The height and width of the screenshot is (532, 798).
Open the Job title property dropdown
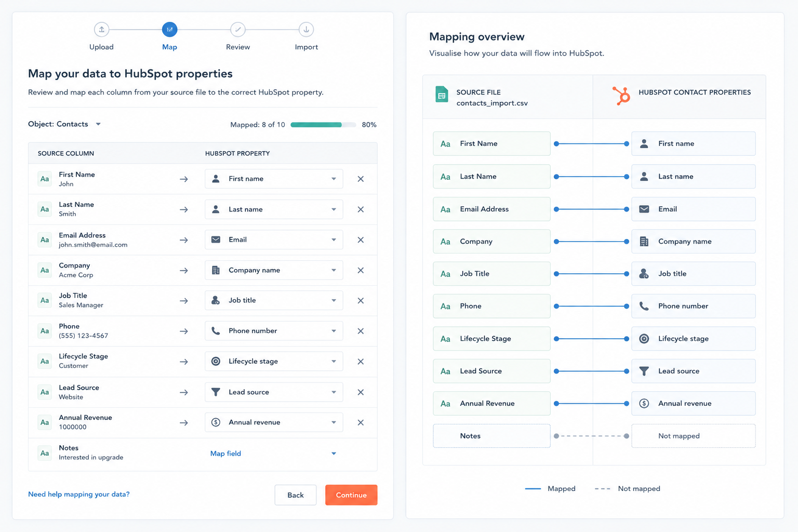click(x=274, y=300)
